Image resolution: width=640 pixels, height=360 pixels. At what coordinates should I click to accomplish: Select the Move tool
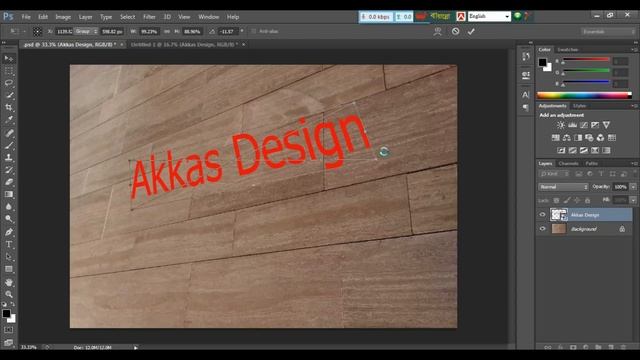pyautogui.click(x=9, y=58)
